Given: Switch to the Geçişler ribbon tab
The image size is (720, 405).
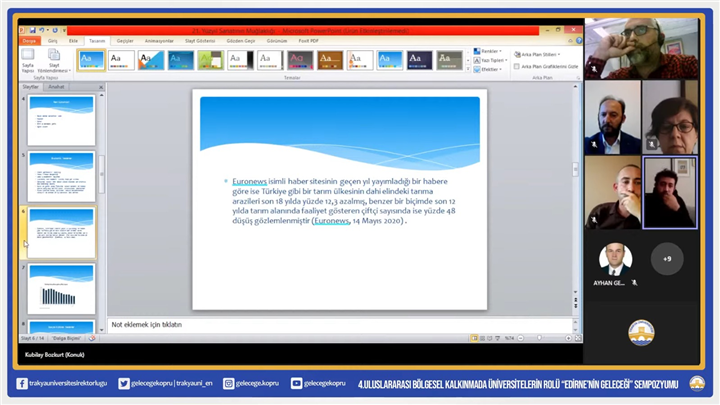Looking at the screenshot, I should pyautogui.click(x=125, y=41).
